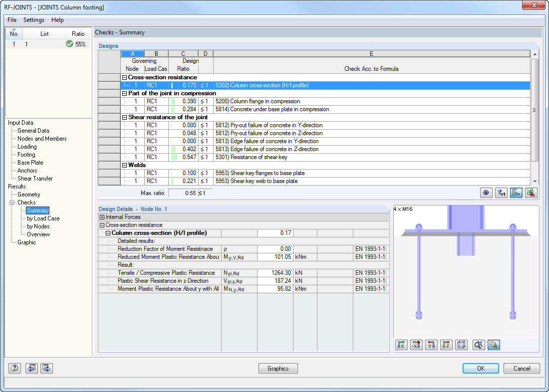Collapse Part of the joint in compression group
Viewport: 549px width, 392px height.
[124, 93]
